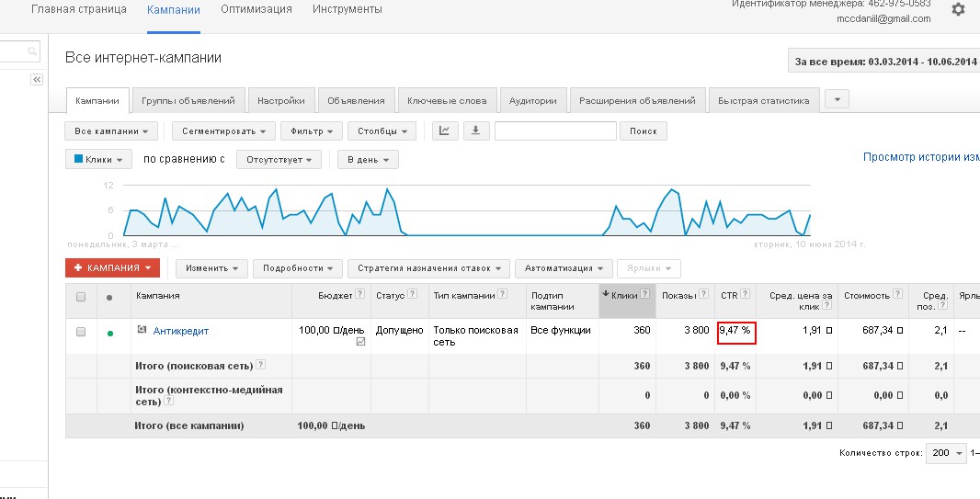The width and height of the screenshot is (980, 499).
Task: Click the help icon next to Сред. поз.
Action: point(942,305)
